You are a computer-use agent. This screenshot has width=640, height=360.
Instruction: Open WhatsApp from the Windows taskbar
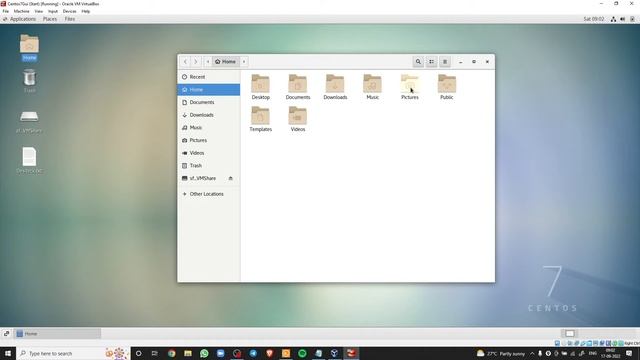(x=204, y=353)
